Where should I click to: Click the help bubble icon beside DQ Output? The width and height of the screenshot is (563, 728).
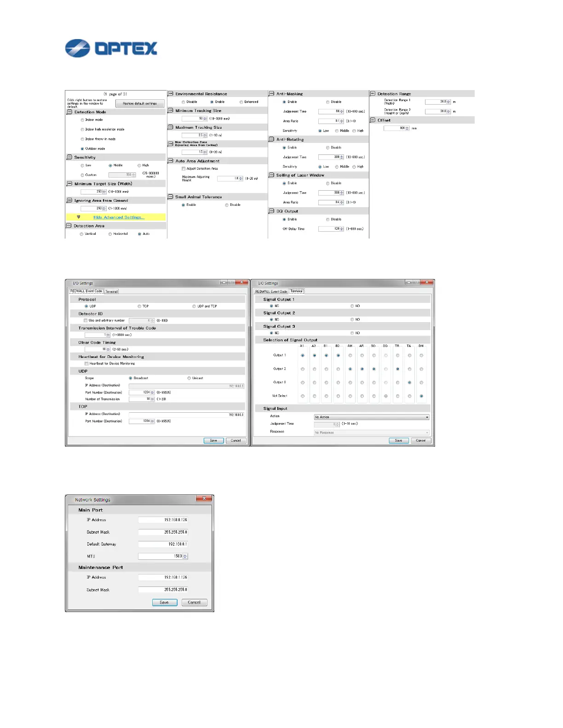coord(271,211)
